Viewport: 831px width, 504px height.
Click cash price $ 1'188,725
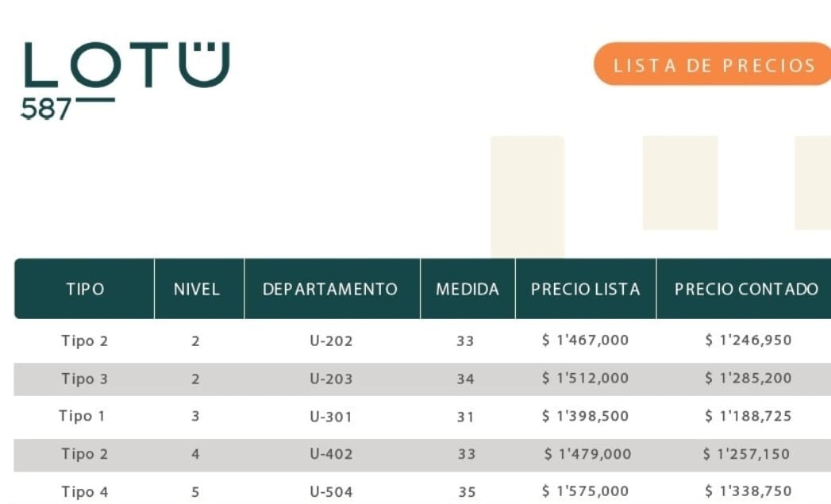tap(748, 416)
